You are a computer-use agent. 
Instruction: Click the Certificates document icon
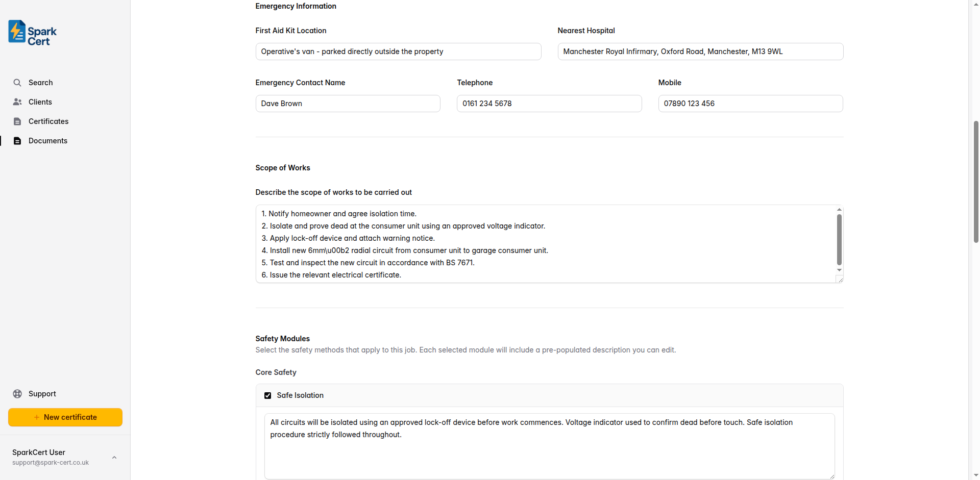pos(17,121)
